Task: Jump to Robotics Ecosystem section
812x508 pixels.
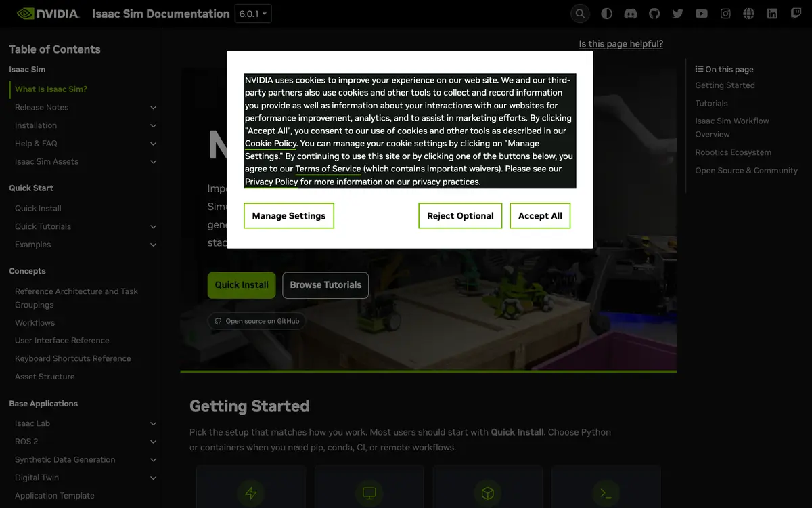Action: [733, 152]
